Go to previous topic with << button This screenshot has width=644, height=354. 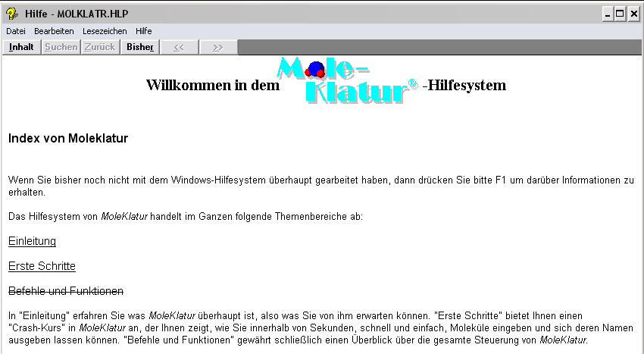pyautogui.click(x=179, y=47)
